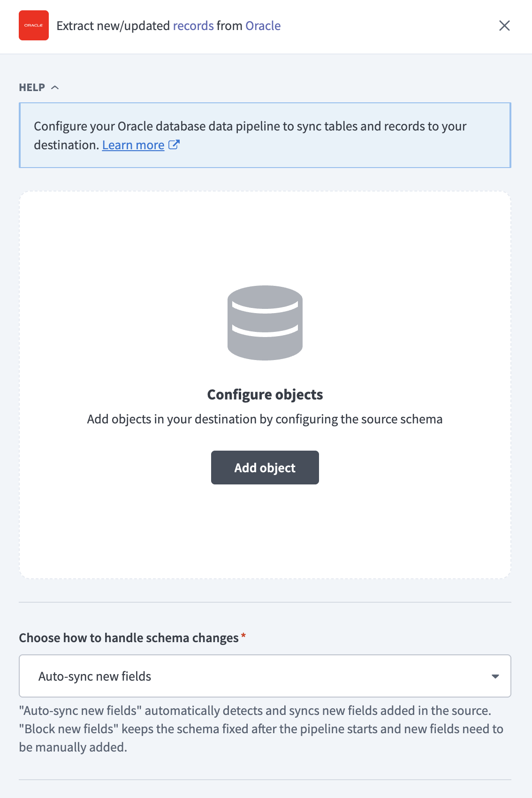Click the chevron next to HELP
The width and height of the screenshot is (532, 798).
tap(56, 87)
